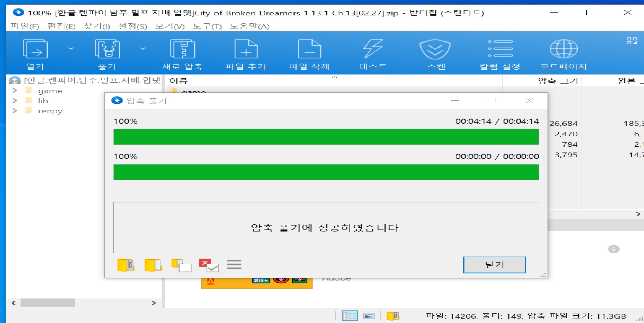Click the 풀기 (Extract) toolbar icon
This screenshot has width=644, height=323.
point(107,49)
